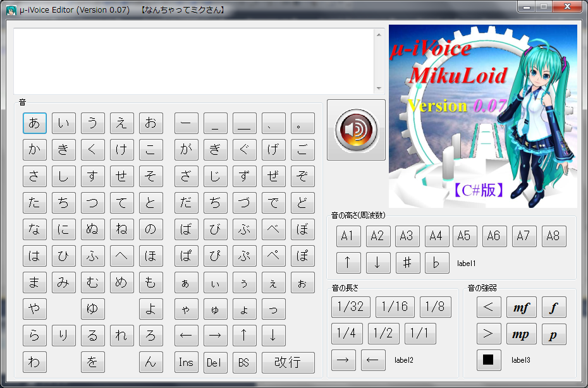Click the label3 text
This screenshot has width=588, height=388.
point(521,360)
